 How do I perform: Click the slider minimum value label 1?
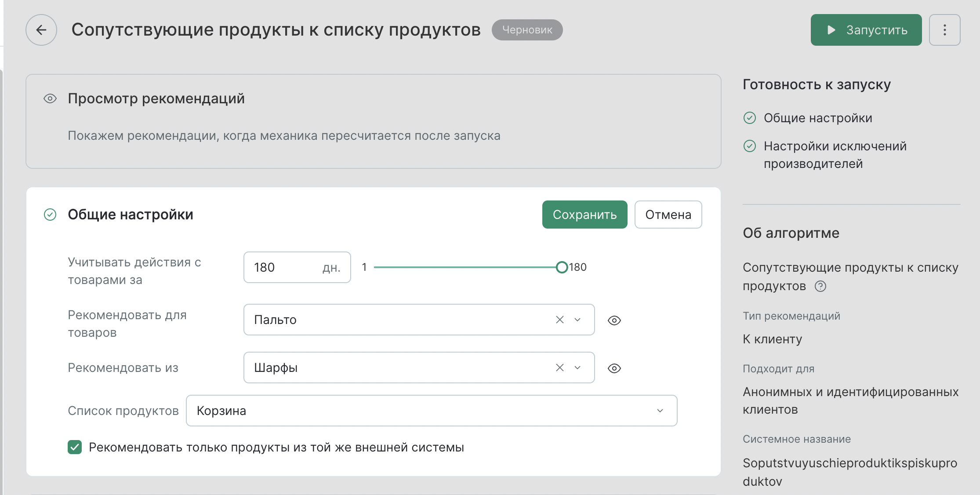tap(364, 267)
